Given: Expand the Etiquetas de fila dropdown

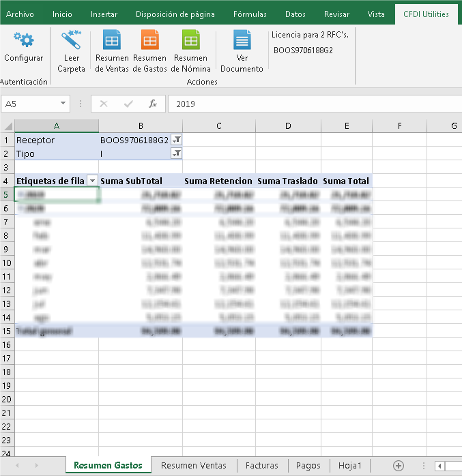Looking at the screenshot, I should [x=92, y=181].
